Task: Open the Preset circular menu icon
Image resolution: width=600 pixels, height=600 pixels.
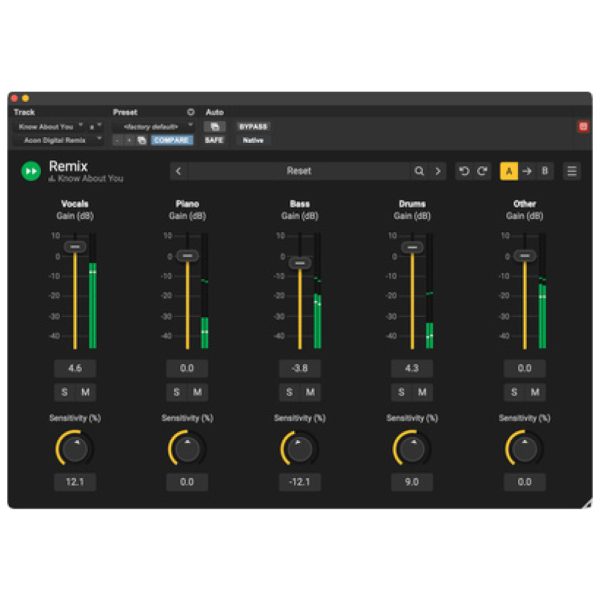Action: coord(191,112)
